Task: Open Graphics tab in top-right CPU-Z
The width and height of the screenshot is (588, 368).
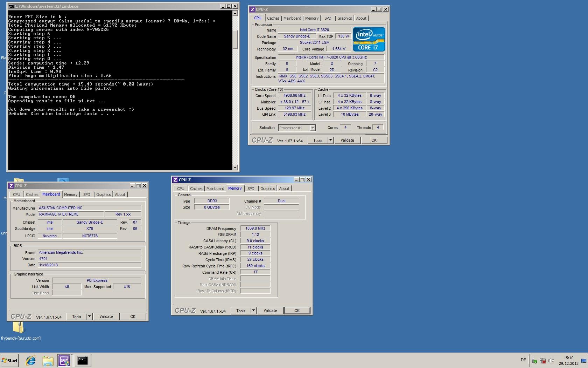Action: point(344,18)
